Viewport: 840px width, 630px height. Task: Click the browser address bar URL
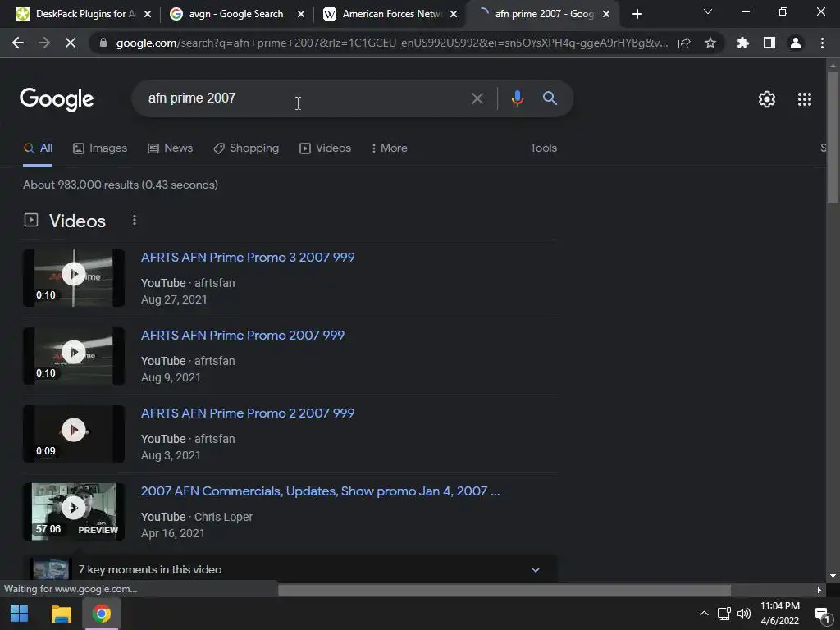(x=391, y=43)
